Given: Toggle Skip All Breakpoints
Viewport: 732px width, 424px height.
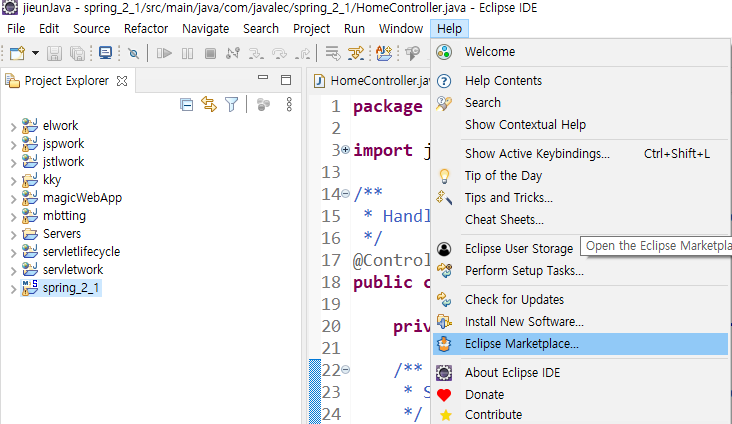Looking at the screenshot, I should [x=134, y=54].
